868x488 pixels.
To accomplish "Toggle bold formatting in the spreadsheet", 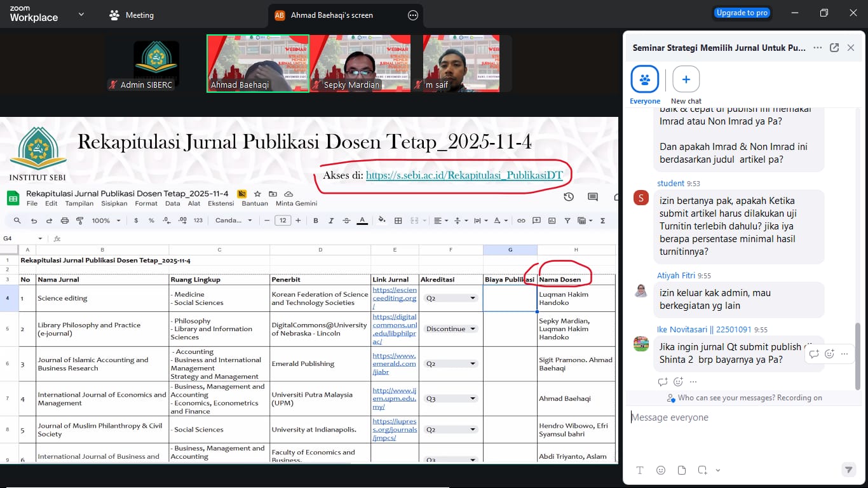I will point(316,220).
